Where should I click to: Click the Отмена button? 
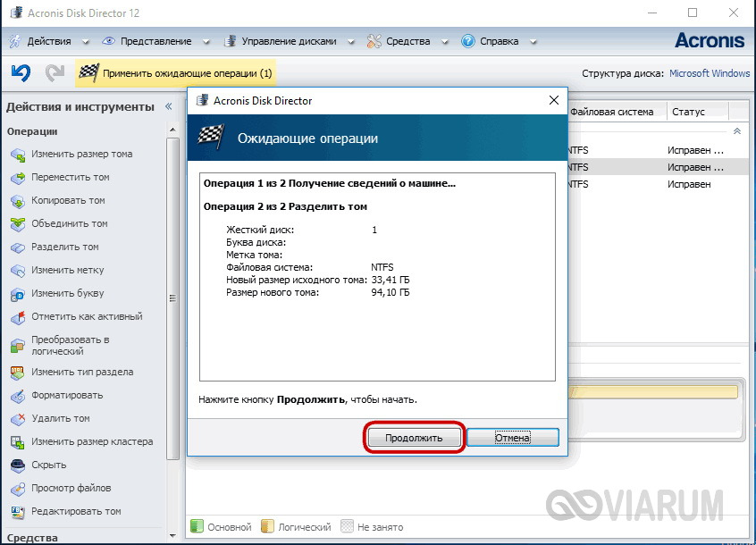point(513,438)
